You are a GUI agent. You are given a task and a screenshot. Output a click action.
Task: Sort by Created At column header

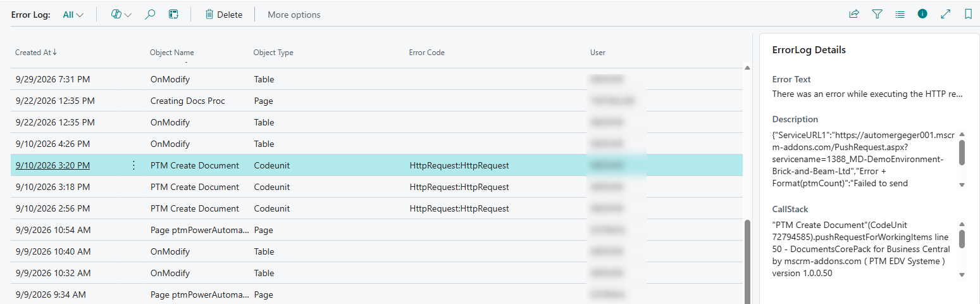(36, 53)
